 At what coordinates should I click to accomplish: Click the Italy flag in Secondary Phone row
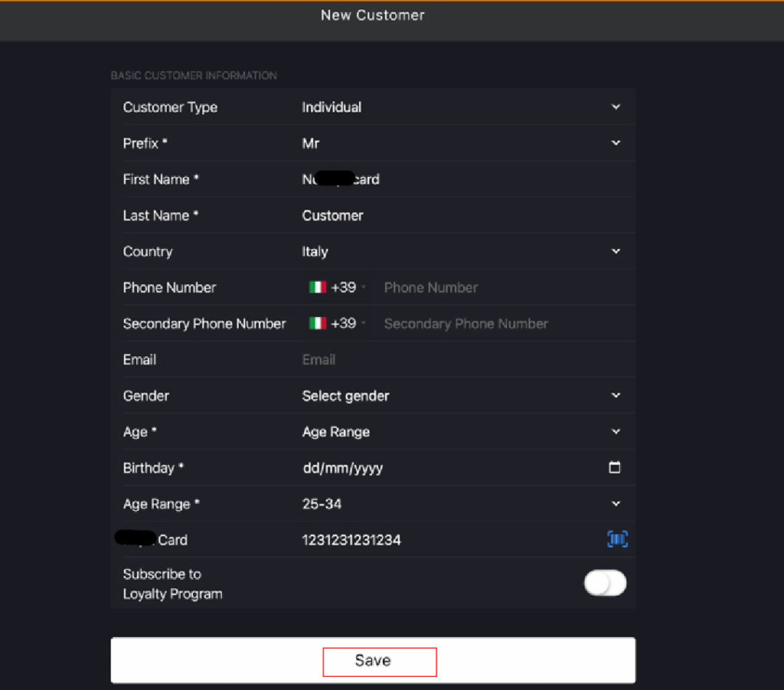(318, 323)
